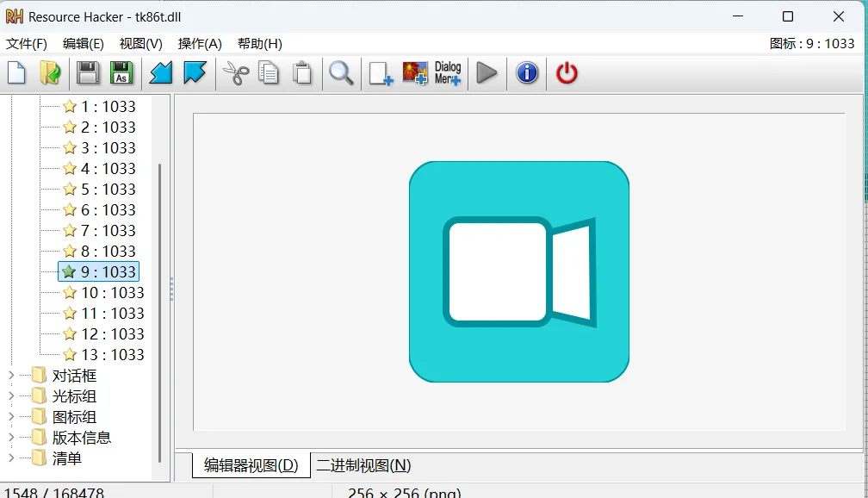868x498 pixels.
Task: Select the 清单 tree label
Action: 67,458
